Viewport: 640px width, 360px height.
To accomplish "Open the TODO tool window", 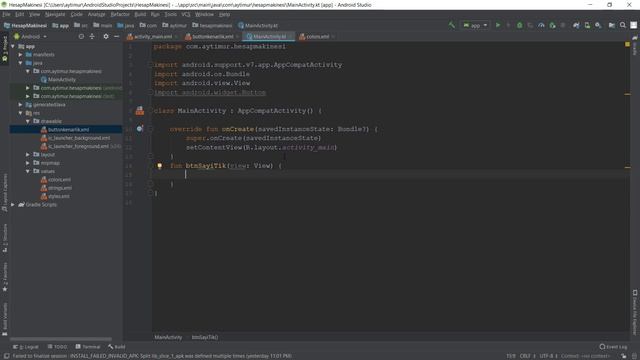I will [57, 347].
